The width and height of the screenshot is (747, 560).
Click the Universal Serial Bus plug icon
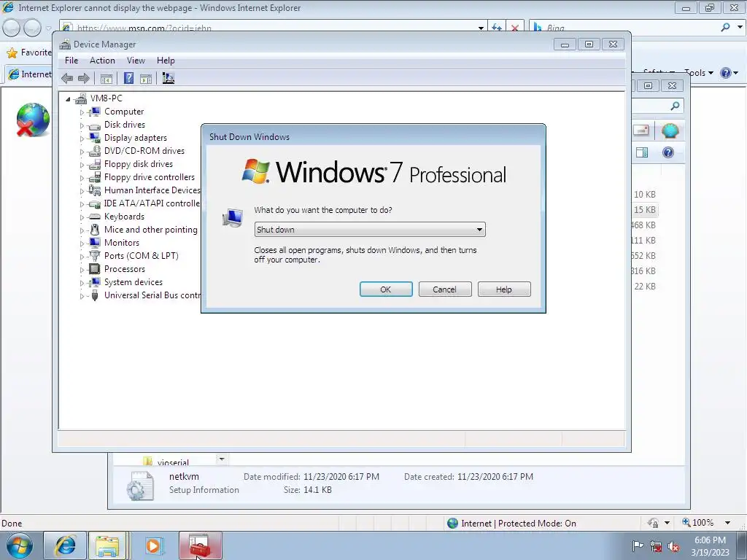tap(94, 296)
